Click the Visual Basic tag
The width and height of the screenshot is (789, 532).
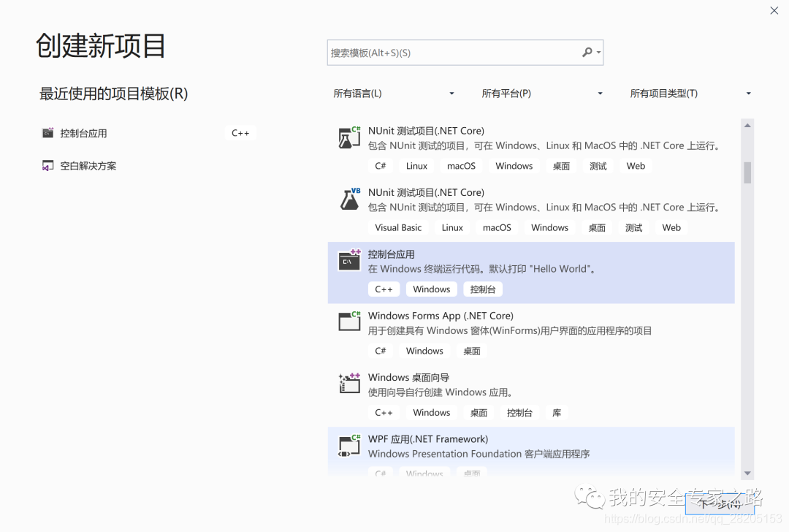coord(398,227)
